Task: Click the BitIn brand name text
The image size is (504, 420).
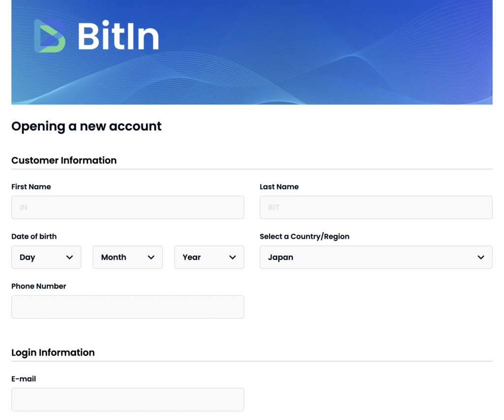Action: point(118,36)
